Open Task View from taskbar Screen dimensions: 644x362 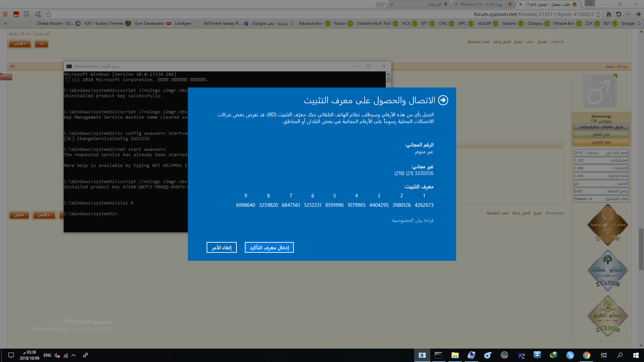pyautogui.click(x=604, y=355)
